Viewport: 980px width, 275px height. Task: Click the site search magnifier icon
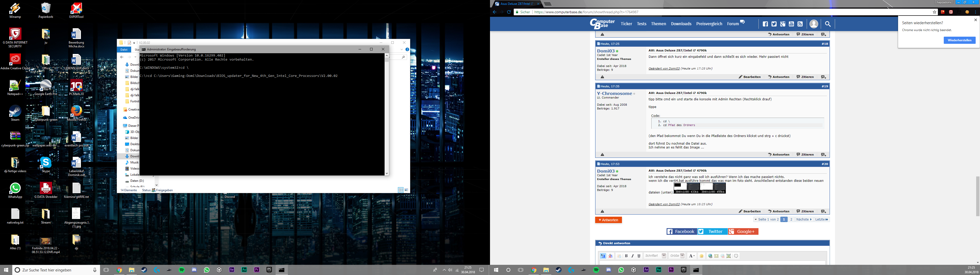point(827,24)
